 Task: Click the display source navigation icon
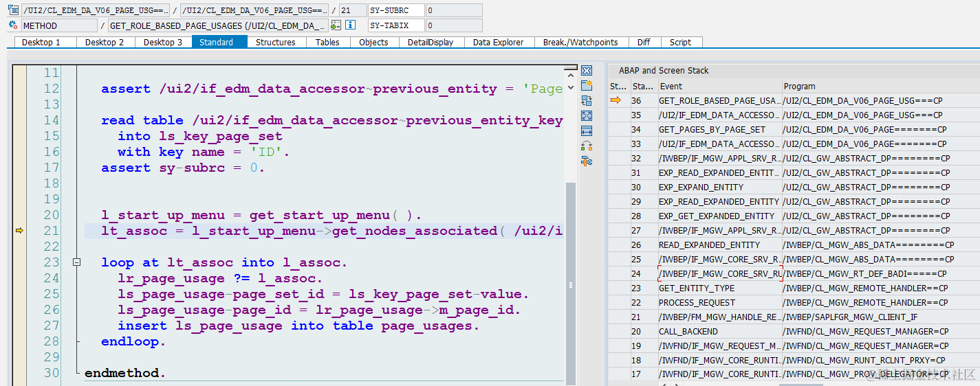pyautogui.click(x=336, y=25)
